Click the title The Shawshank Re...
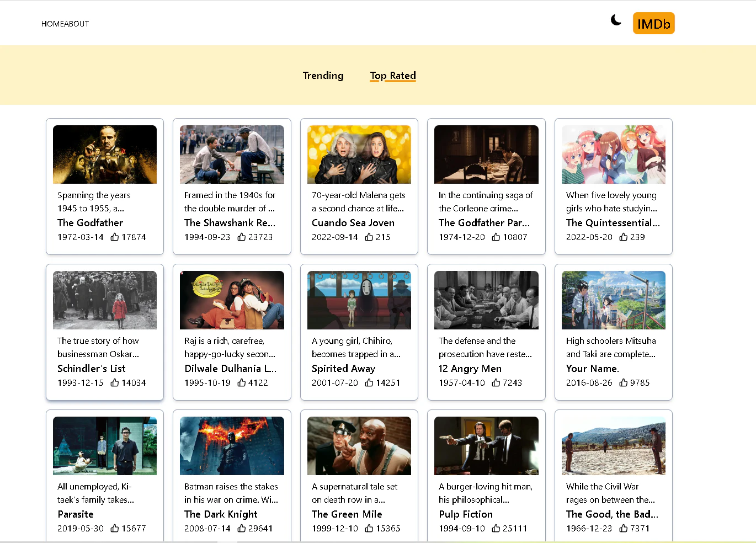This screenshot has width=756, height=543. tap(230, 223)
